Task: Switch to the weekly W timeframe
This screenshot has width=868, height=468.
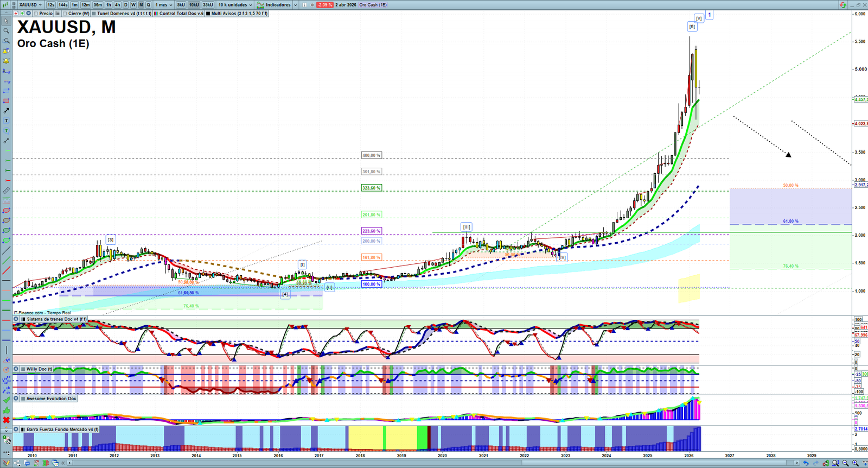Action: point(133,5)
